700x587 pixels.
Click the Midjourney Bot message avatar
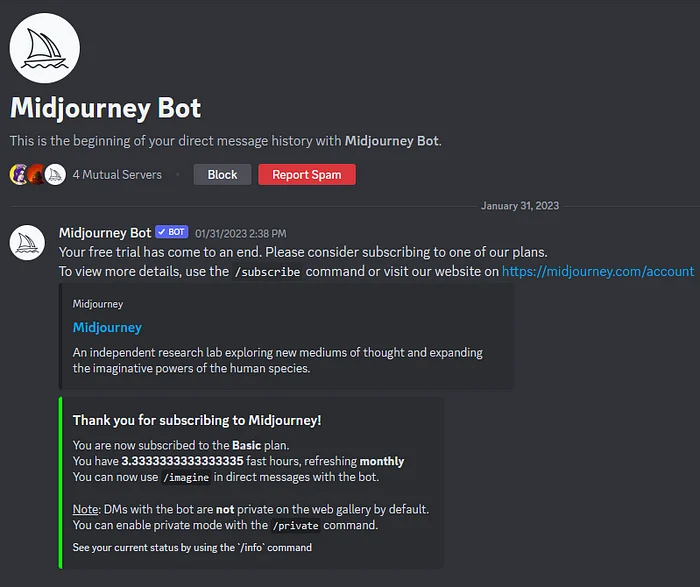click(x=27, y=242)
